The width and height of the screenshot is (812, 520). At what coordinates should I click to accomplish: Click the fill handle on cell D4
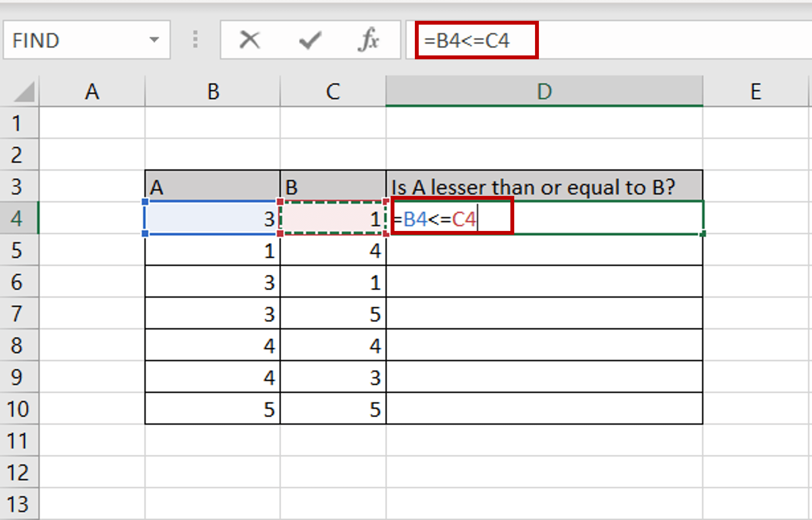tap(702, 233)
